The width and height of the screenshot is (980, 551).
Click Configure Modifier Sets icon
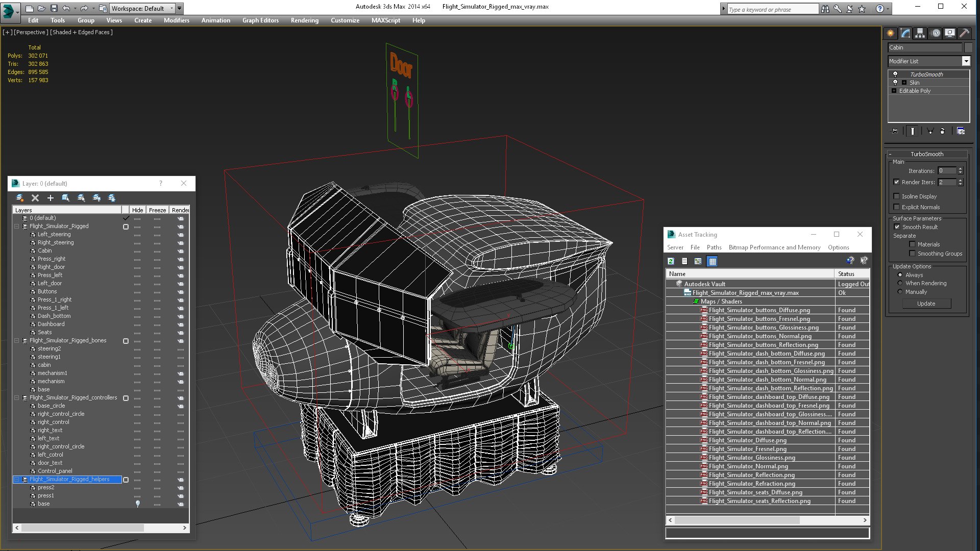[x=961, y=131]
